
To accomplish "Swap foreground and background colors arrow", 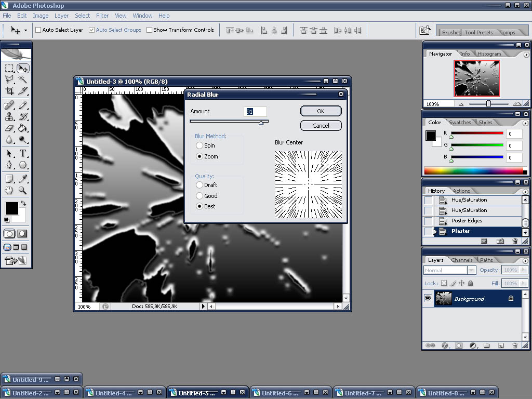I will (x=23, y=203).
